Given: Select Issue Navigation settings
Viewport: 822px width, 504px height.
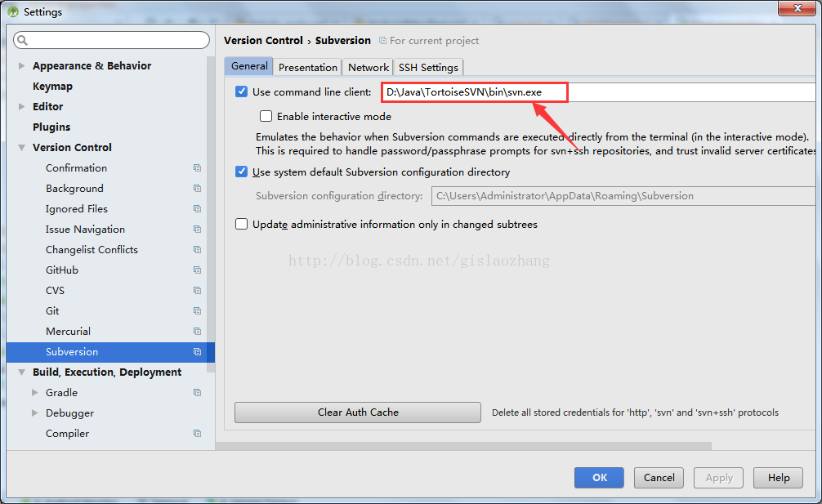Looking at the screenshot, I should tap(86, 229).
